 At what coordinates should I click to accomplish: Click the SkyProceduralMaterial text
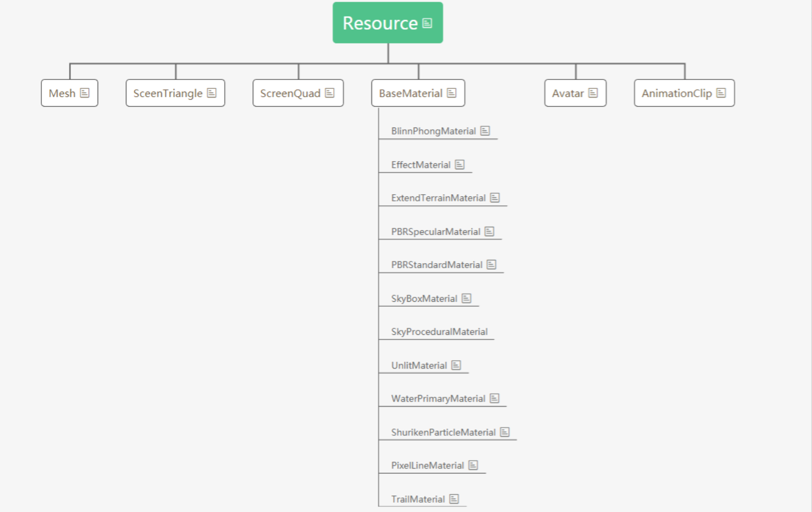point(439,332)
